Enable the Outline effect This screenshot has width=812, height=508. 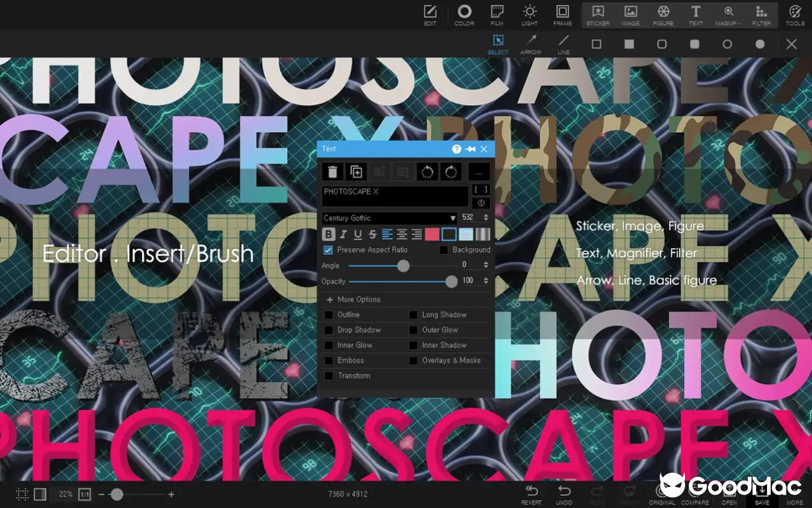[329, 315]
